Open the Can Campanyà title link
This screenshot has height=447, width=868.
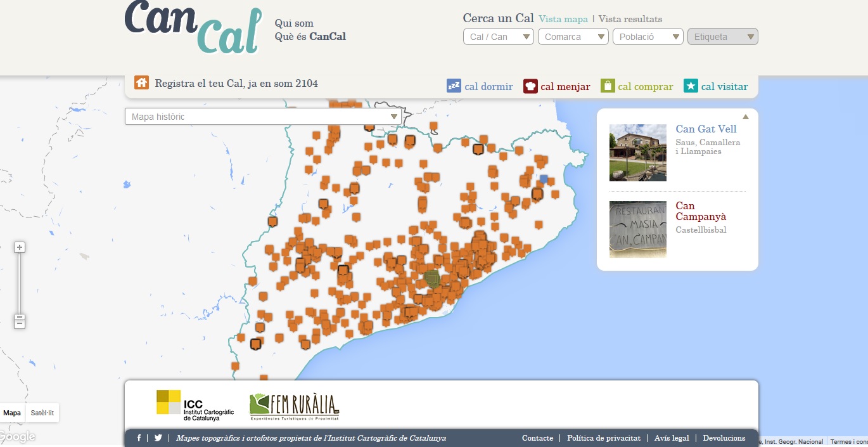(x=701, y=211)
